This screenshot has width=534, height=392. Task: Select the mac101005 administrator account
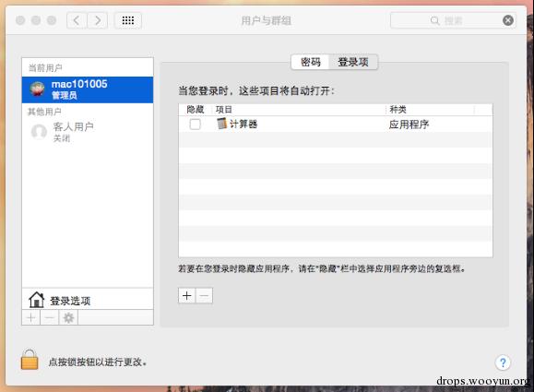point(88,89)
